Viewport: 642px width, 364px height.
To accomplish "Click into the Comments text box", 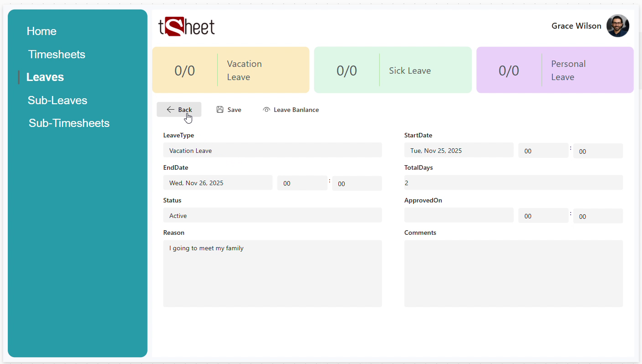I will 513,273.
